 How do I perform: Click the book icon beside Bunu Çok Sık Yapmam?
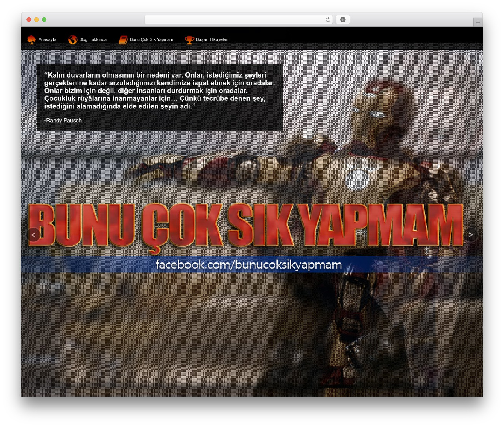coord(123,39)
